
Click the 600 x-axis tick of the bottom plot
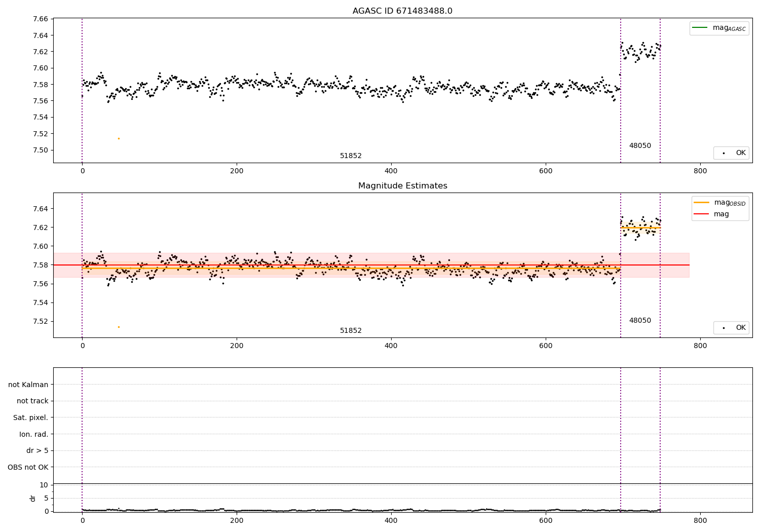[x=546, y=520]
